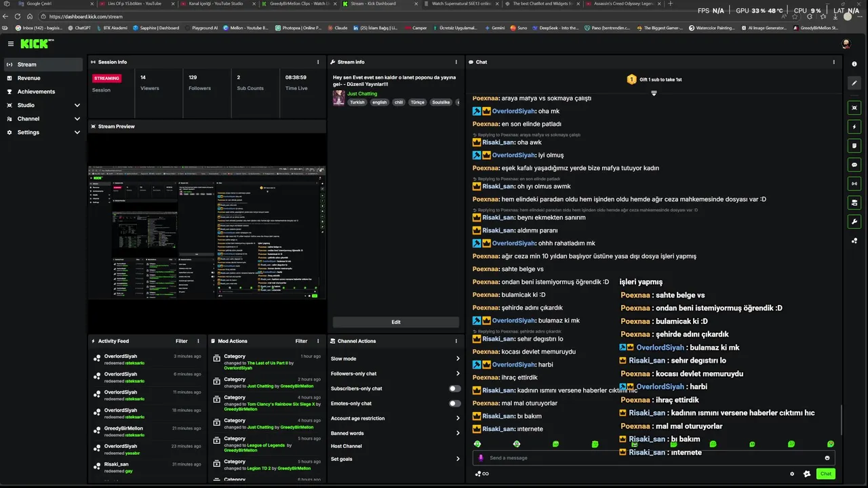This screenshot has height=488, width=868.
Task: Click the wrench tools icon in right sidebar
Action: point(854,221)
